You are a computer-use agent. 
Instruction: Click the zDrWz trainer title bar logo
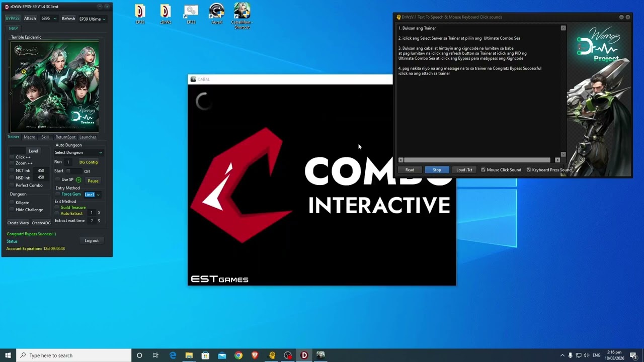7,7
